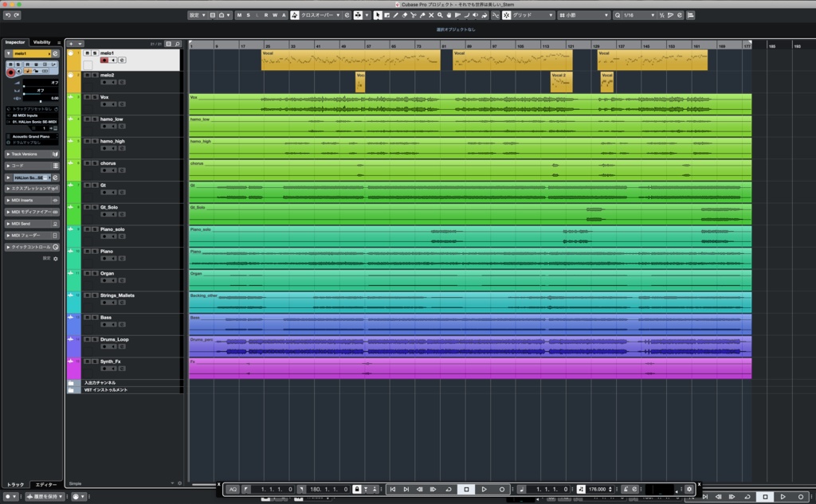Toggle monitor on melo1 track
Screen dimensions: 816x504
click(x=113, y=61)
